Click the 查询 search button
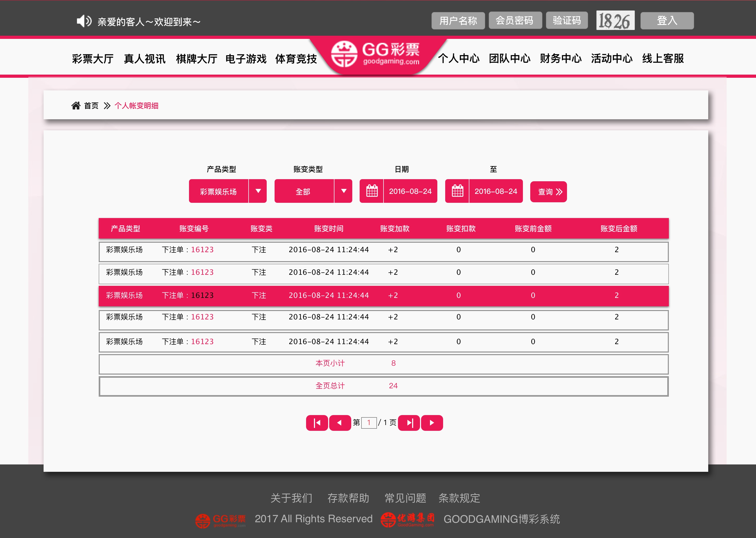This screenshot has height=538, width=756. coord(548,192)
